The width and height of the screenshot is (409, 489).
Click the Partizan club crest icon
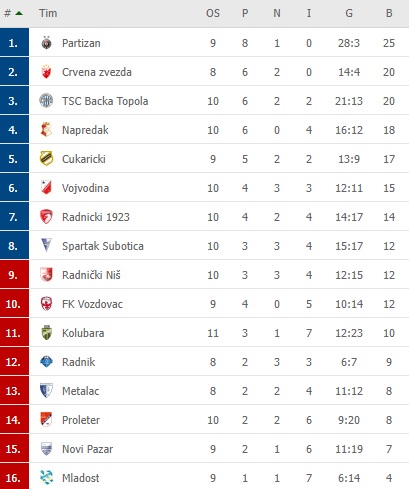coord(46,43)
